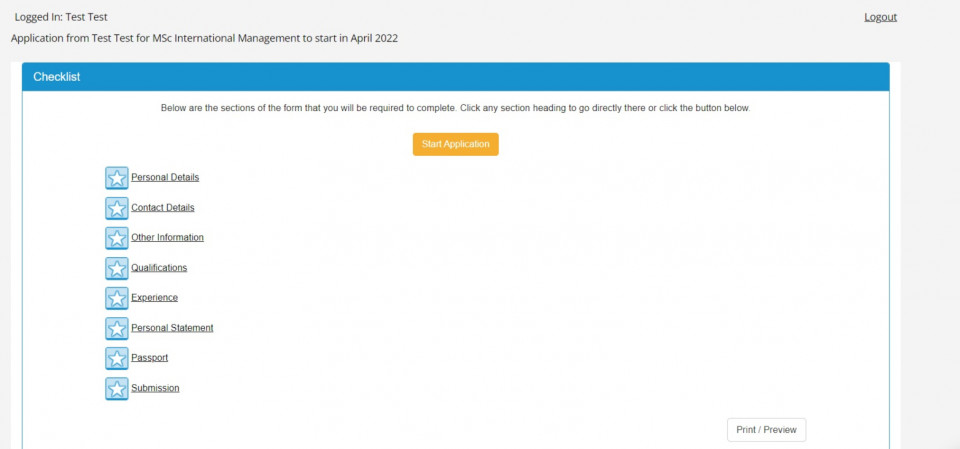The image size is (960, 449).
Task: Click the star icon beside Other Information
Action: [116, 238]
